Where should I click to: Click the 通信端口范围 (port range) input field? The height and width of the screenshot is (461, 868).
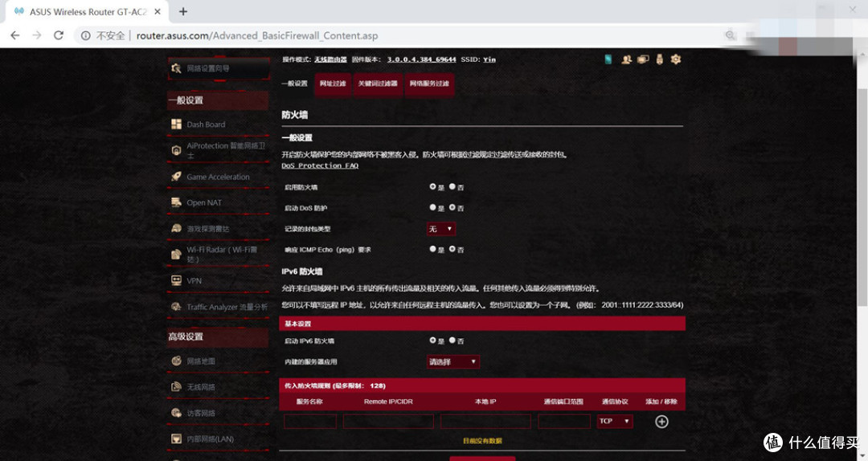(x=564, y=422)
